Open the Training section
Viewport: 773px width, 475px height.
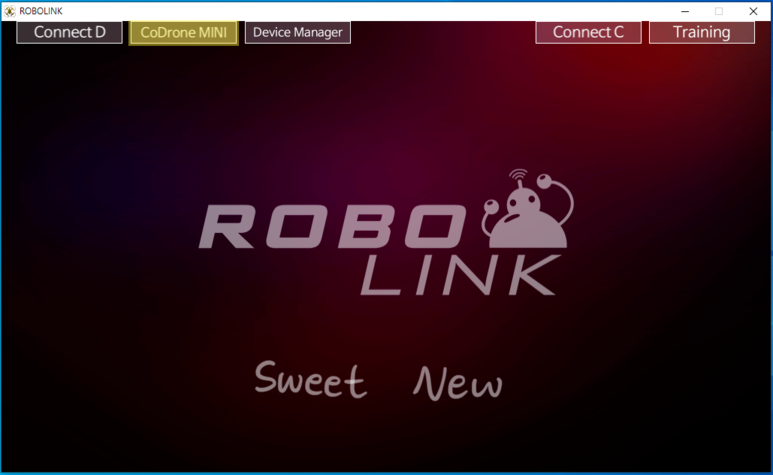(702, 33)
